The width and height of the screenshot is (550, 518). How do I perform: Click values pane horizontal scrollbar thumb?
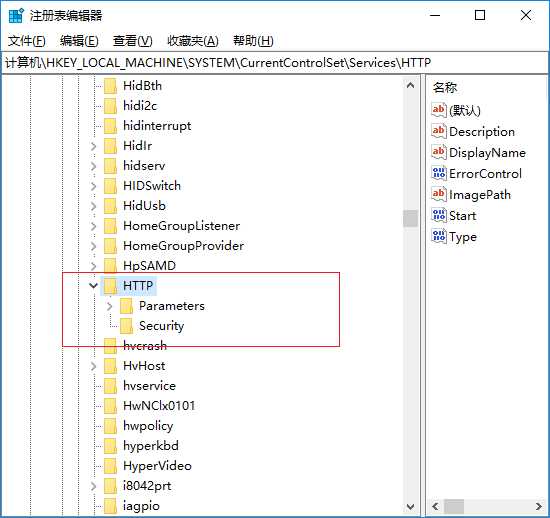454,506
